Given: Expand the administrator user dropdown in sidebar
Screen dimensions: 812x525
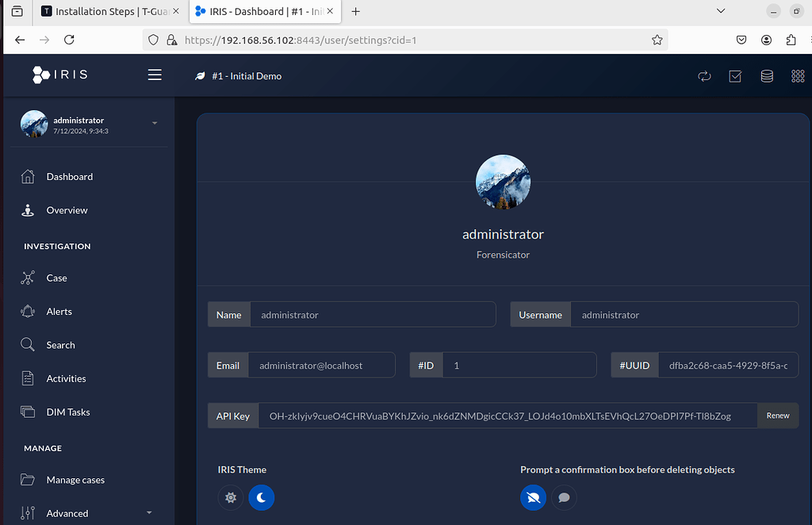Looking at the screenshot, I should [x=155, y=124].
